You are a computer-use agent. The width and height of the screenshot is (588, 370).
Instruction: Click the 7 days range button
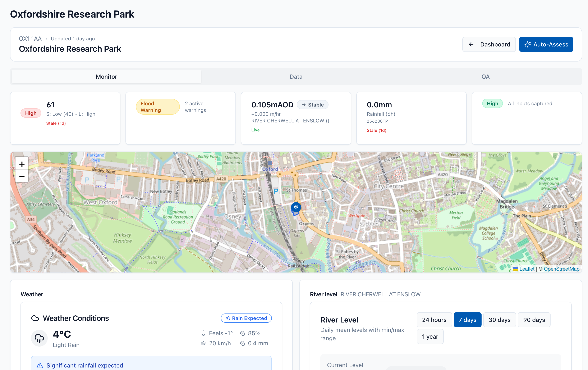pyautogui.click(x=467, y=320)
